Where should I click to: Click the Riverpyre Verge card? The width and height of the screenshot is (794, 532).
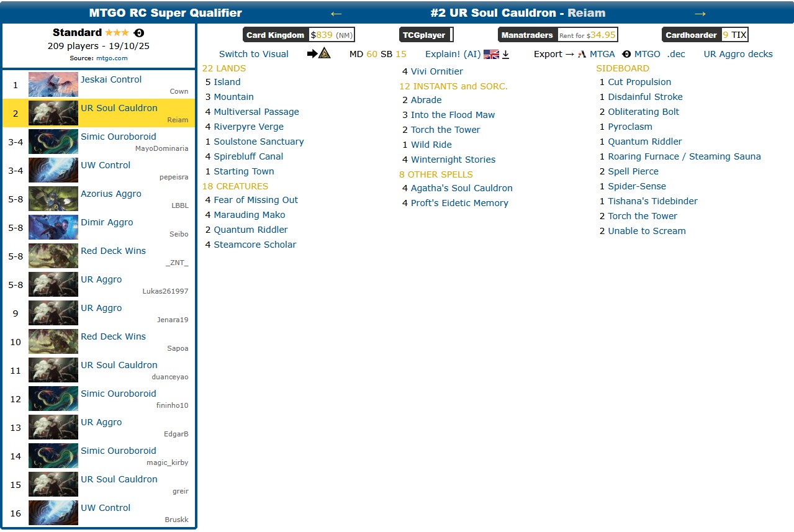click(249, 127)
